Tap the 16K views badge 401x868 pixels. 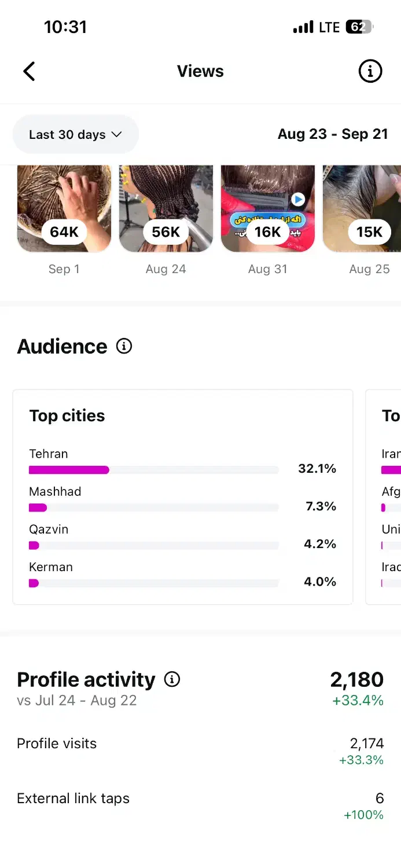click(x=267, y=232)
